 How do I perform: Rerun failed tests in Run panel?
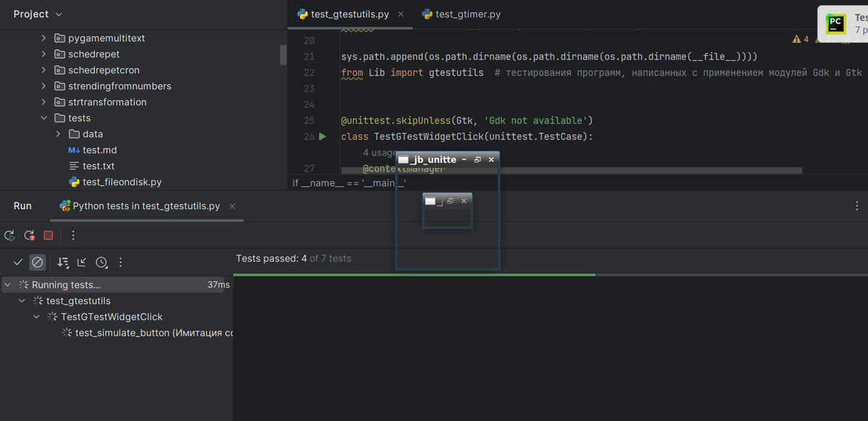point(29,235)
